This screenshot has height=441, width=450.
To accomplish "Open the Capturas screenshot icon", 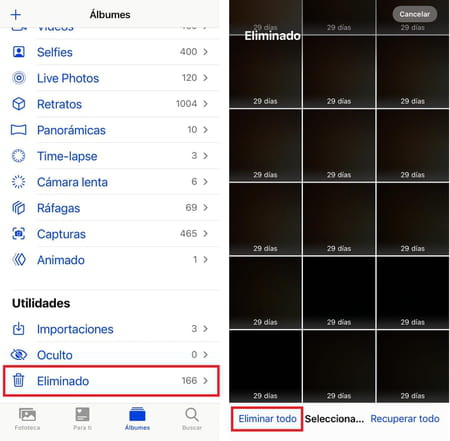I will click(19, 234).
